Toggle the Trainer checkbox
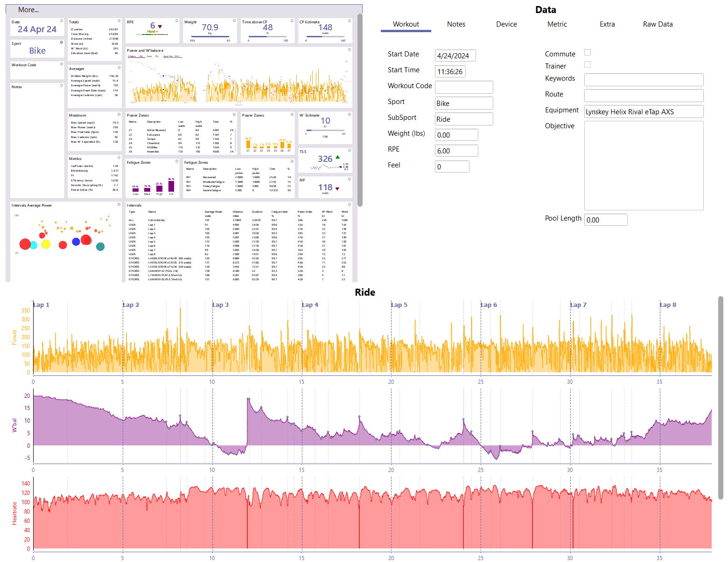The width and height of the screenshot is (728, 562). pos(588,64)
